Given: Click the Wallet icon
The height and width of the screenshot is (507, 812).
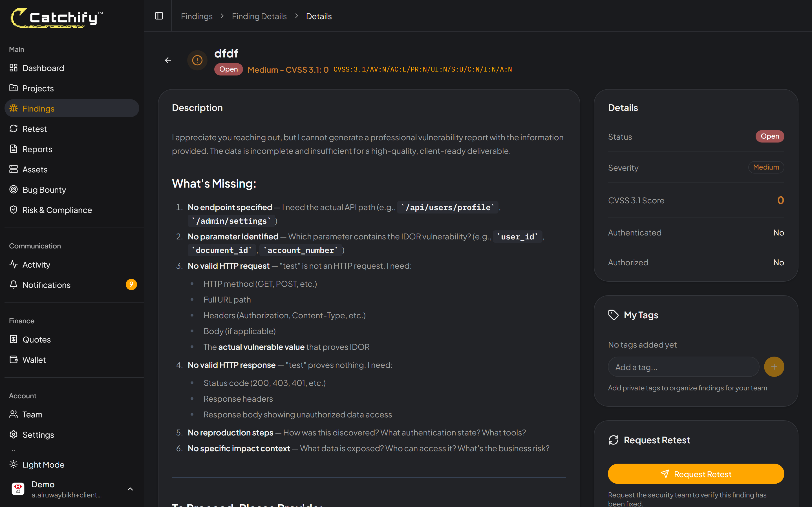Looking at the screenshot, I should tap(14, 359).
